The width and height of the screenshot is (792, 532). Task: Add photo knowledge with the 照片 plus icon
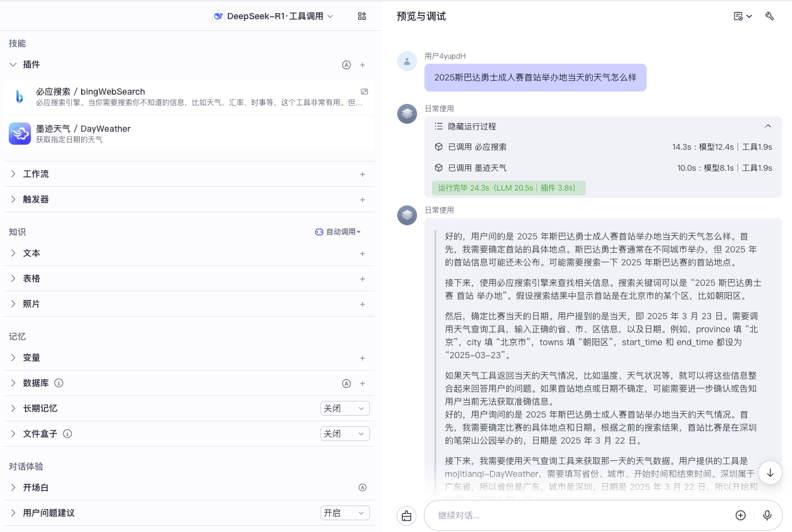(x=363, y=304)
